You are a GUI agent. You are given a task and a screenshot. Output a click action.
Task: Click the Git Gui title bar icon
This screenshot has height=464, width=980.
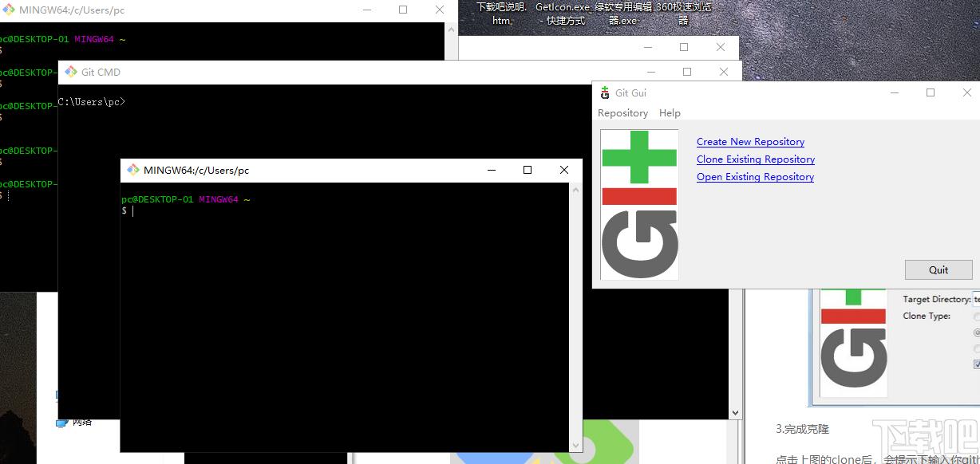(605, 92)
